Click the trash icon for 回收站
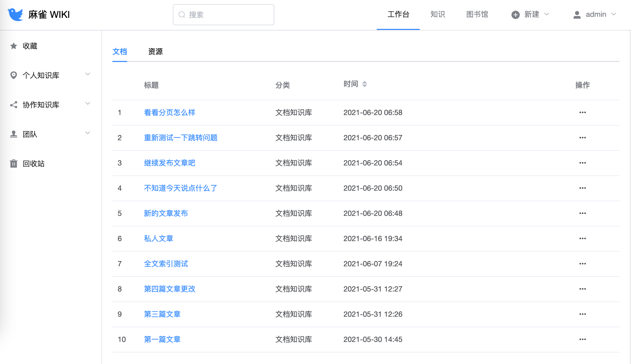The height and width of the screenshot is (364, 631). click(14, 163)
